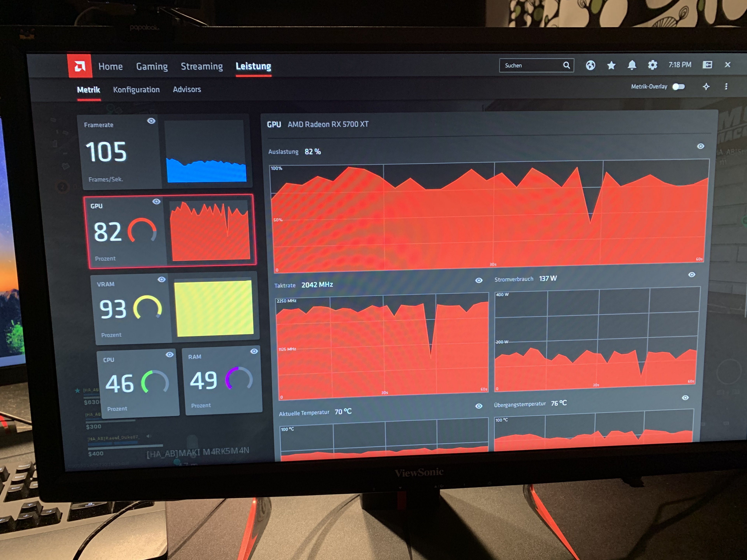Toggle Stromverbrauch graph visibility eye
The image size is (747, 560).
click(x=692, y=275)
